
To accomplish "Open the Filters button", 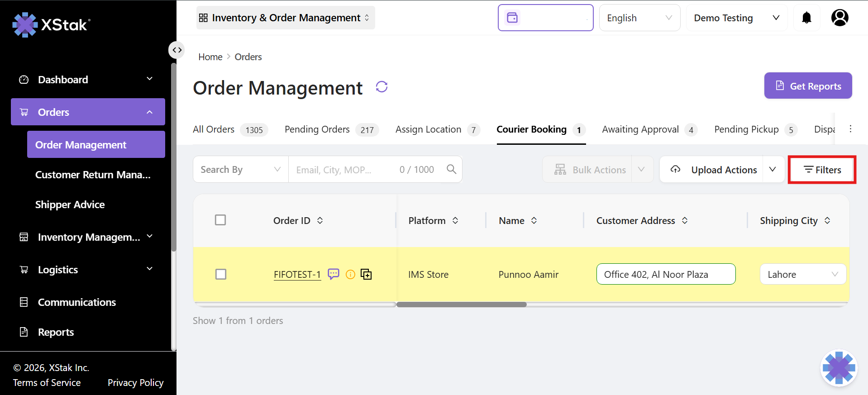I will [822, 170].
